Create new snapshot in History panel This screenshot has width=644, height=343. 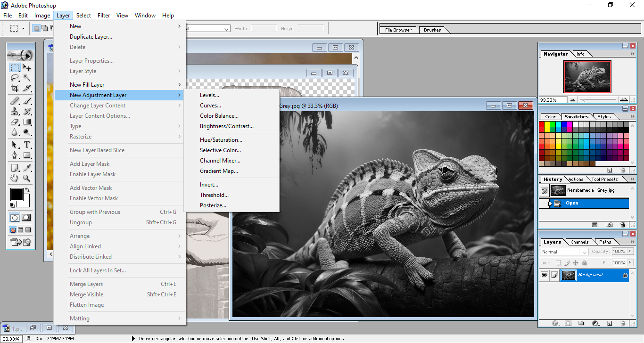coord(609,225)
